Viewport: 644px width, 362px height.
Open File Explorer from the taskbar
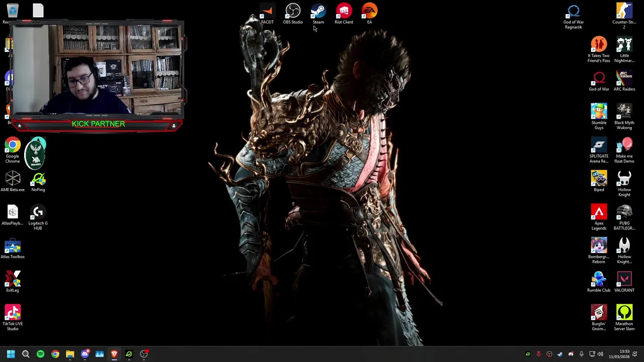tap(70, 354)
